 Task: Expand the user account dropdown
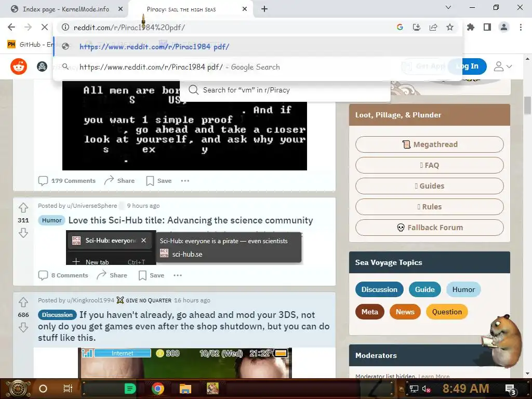(x=502, y=66)
